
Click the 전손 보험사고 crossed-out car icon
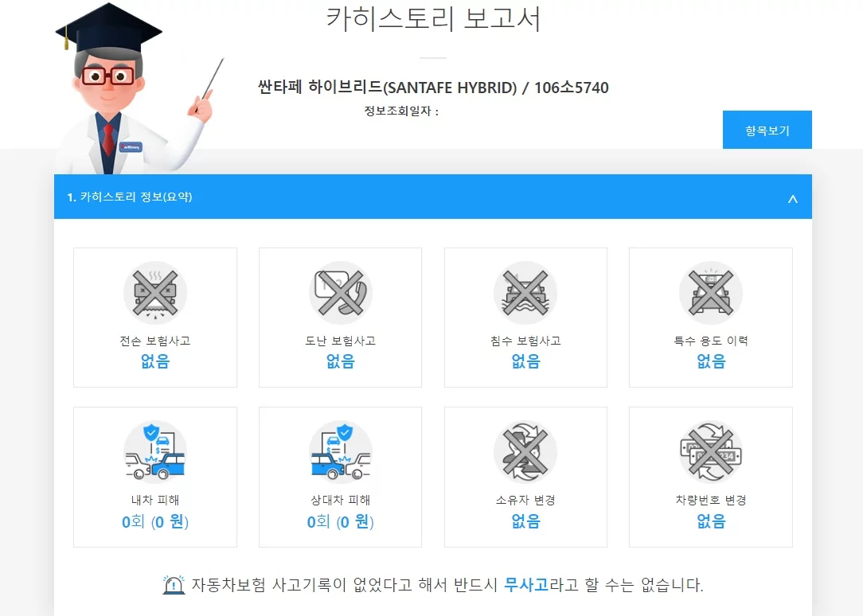(x=155, y=293)
